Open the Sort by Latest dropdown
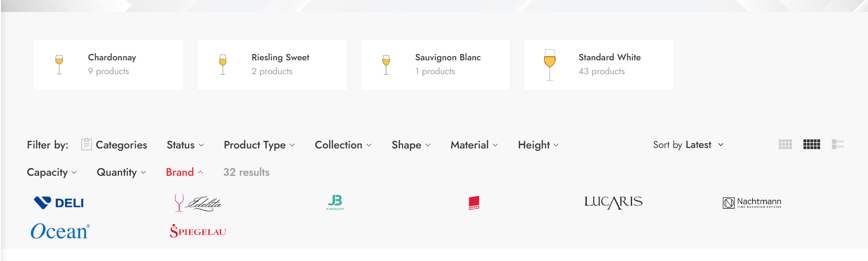Screen dimensions: 868x261 pyautogui.click(x=688, y=145)
